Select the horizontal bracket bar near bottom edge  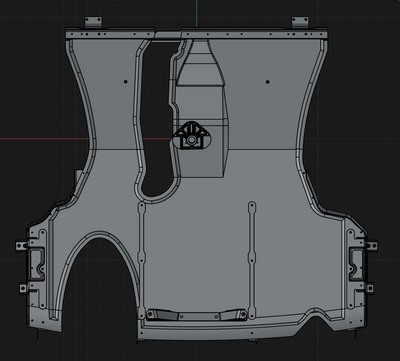click(x=197, y=315)
